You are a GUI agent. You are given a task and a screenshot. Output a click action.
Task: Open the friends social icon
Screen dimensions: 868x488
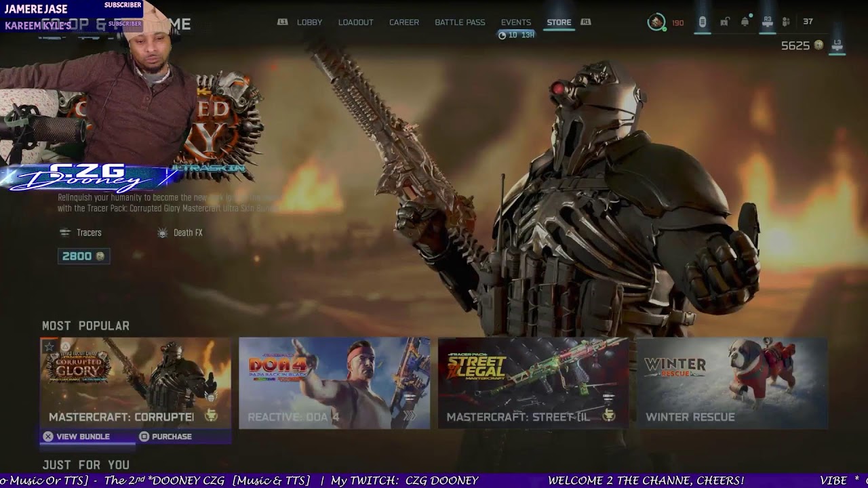pos(786,22)
